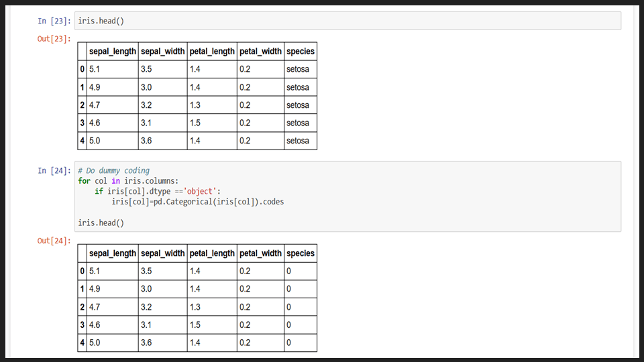Screen dimensions: 644x362
Task: Click the pd.Categorical codes assignment line
Action: tap(197, 202)
